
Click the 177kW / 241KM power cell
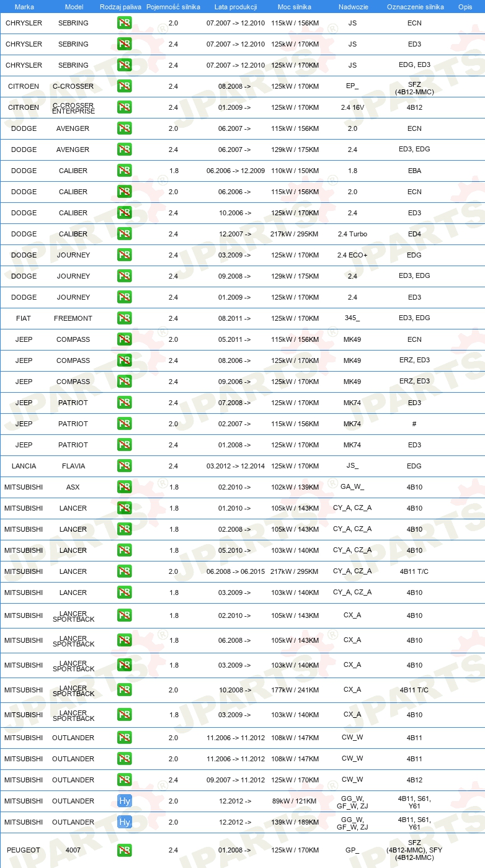click(295, 691)
